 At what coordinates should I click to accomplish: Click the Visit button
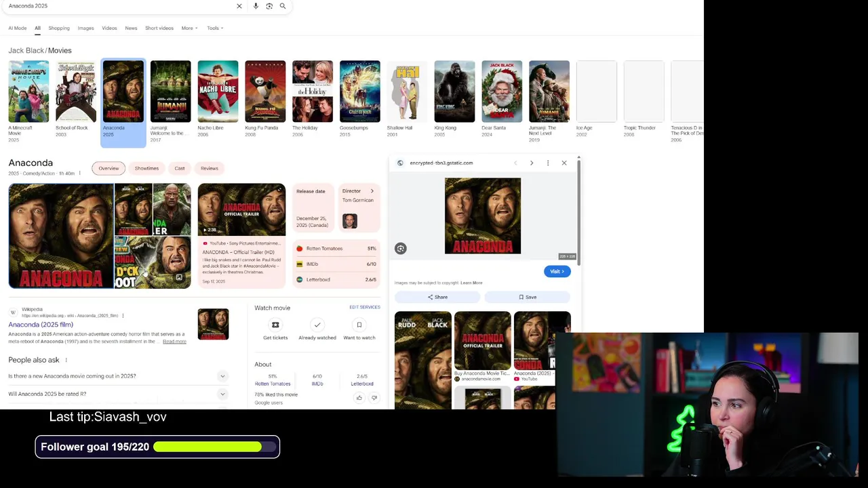click(x=557, y=271)
